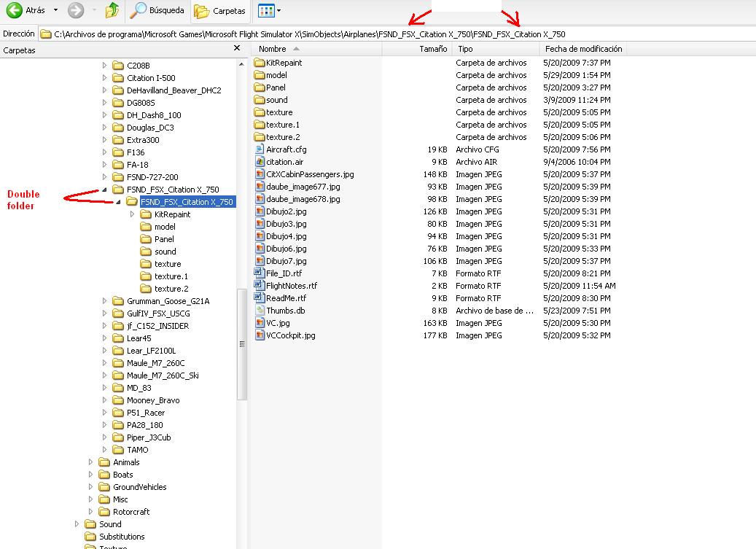
Task: Click the folder tree scrollbar thumb
Action: point(242,344)
